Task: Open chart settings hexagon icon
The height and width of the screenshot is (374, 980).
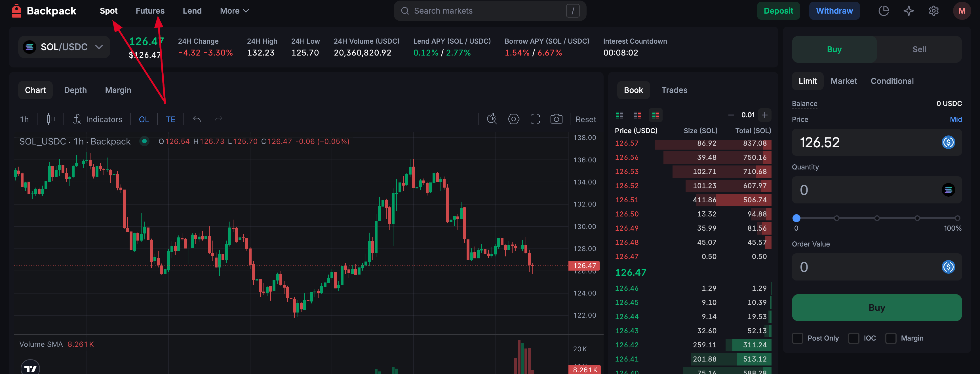Action: pos(513,119)
